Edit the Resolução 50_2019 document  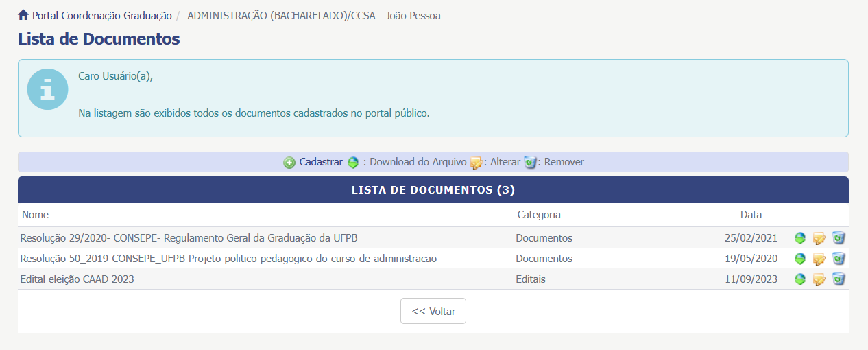(x=819, y=259)
